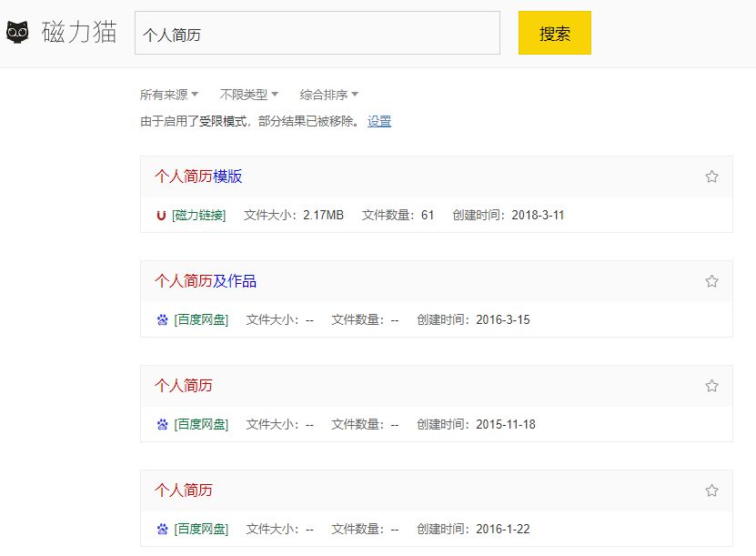Open the 所有来源 source dropdown
The height and width of the screenshot is (556, 756).
click(168, 95)
